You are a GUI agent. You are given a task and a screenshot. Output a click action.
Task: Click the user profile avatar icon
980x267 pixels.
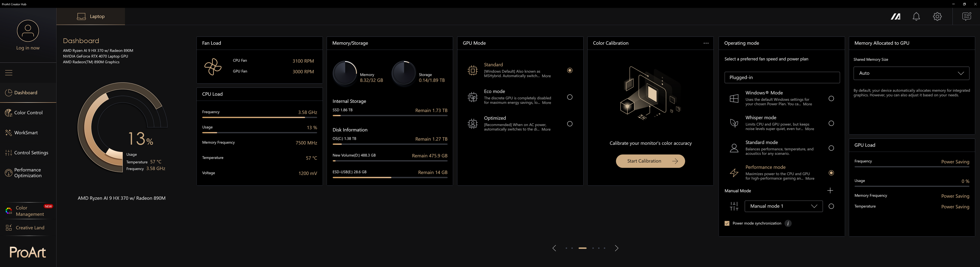[28, 31]
